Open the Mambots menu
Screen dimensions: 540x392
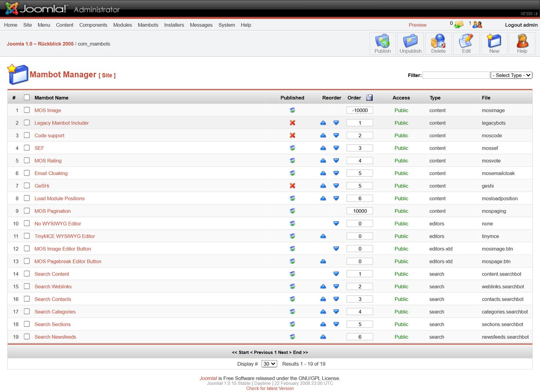pyautogui.click(x=148, y=25)
